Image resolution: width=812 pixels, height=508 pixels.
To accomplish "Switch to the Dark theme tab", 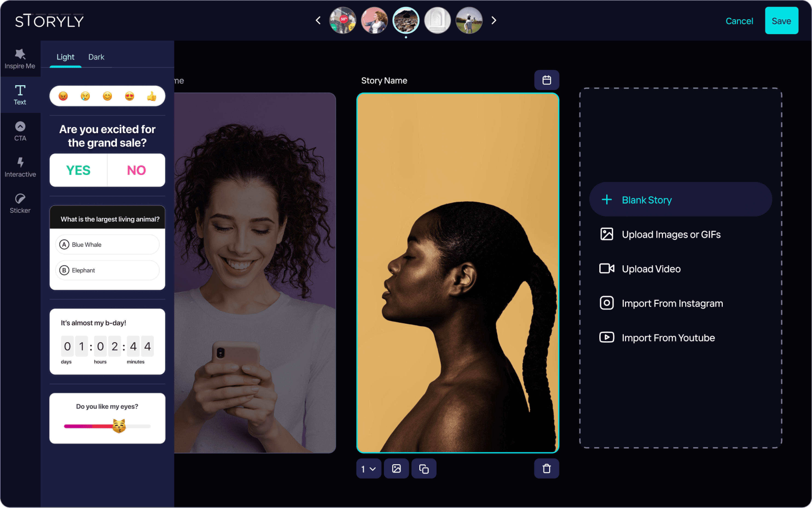I will click(x=96, y=57).
